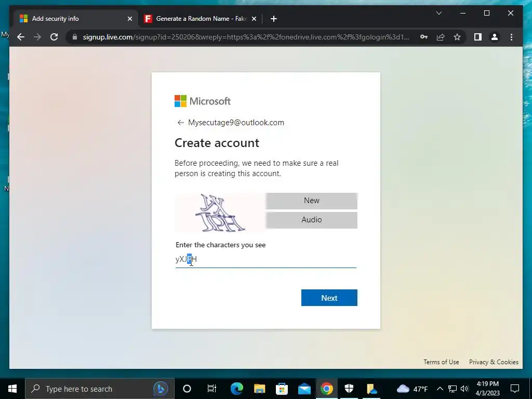Open File Explorer from taskbar

tap(260, 389)
